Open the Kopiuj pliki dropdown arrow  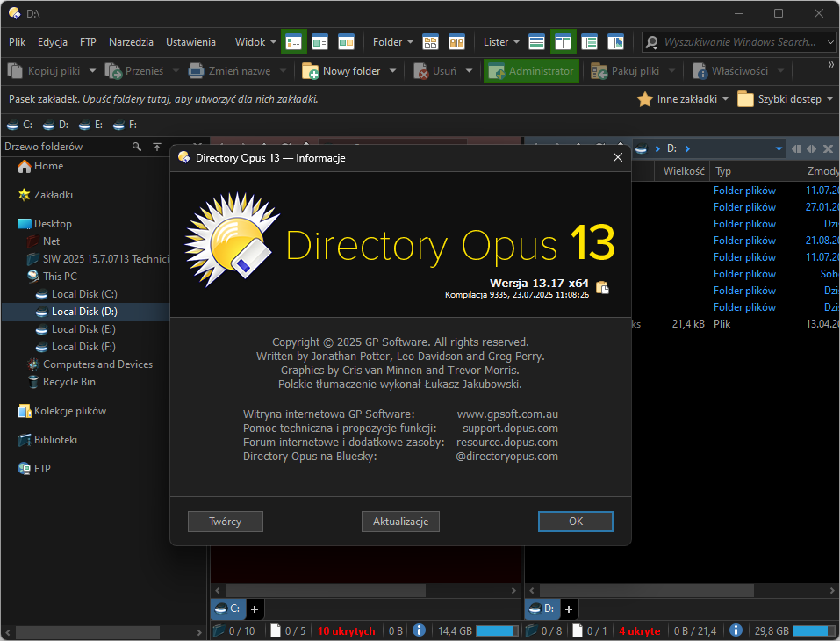[92, 71]
